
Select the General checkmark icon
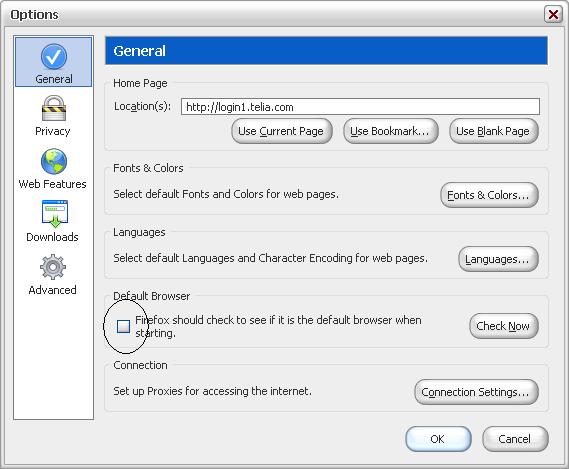(54, 57)
